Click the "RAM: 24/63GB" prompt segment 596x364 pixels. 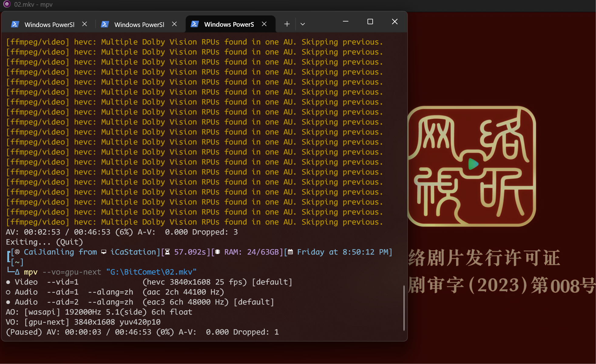pos(252,252)
